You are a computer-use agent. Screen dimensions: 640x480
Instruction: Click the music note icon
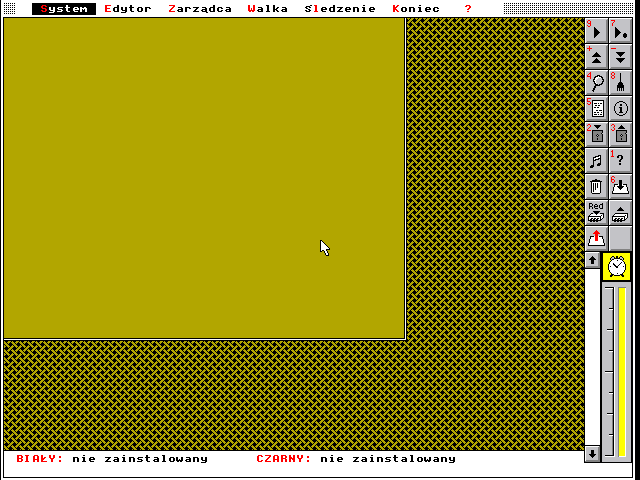(x=596, y=160)
